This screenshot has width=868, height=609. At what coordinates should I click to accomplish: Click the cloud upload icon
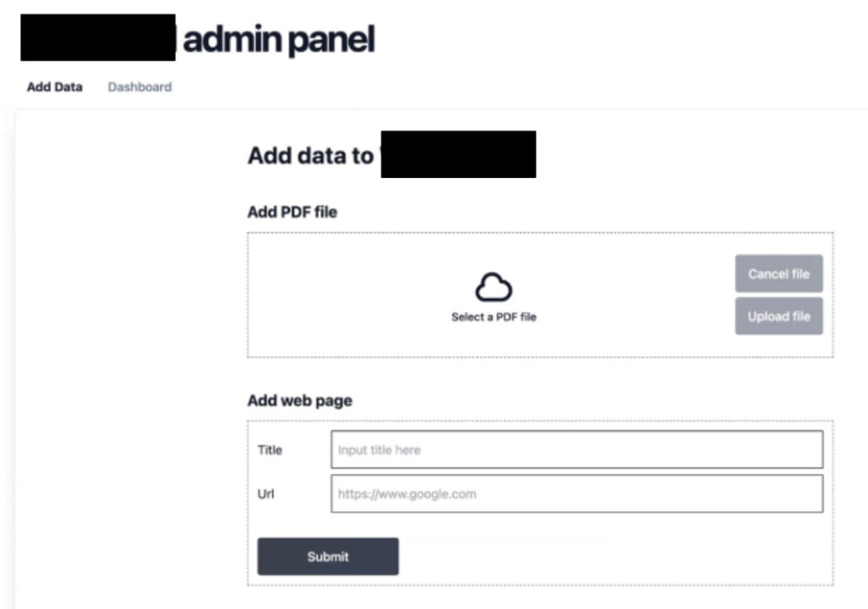pos(493,288)
